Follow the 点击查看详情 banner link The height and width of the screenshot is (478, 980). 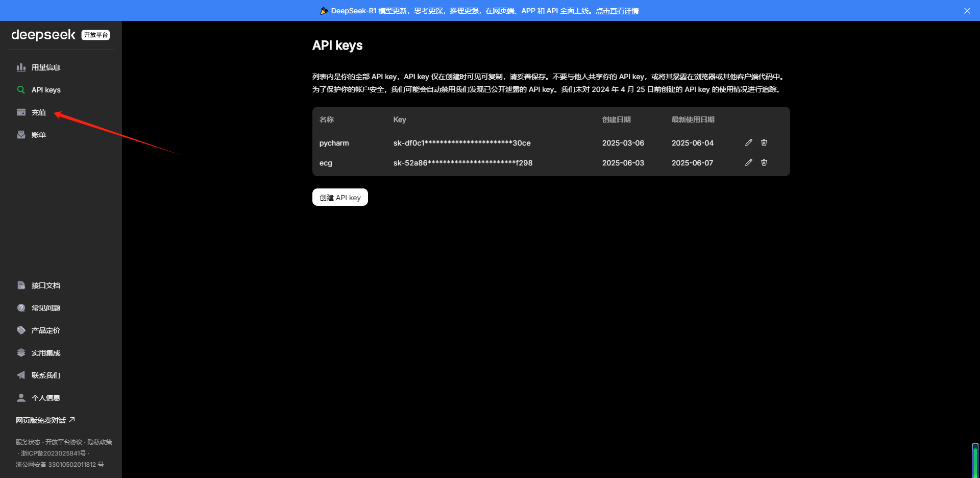[x=617, y=11]
